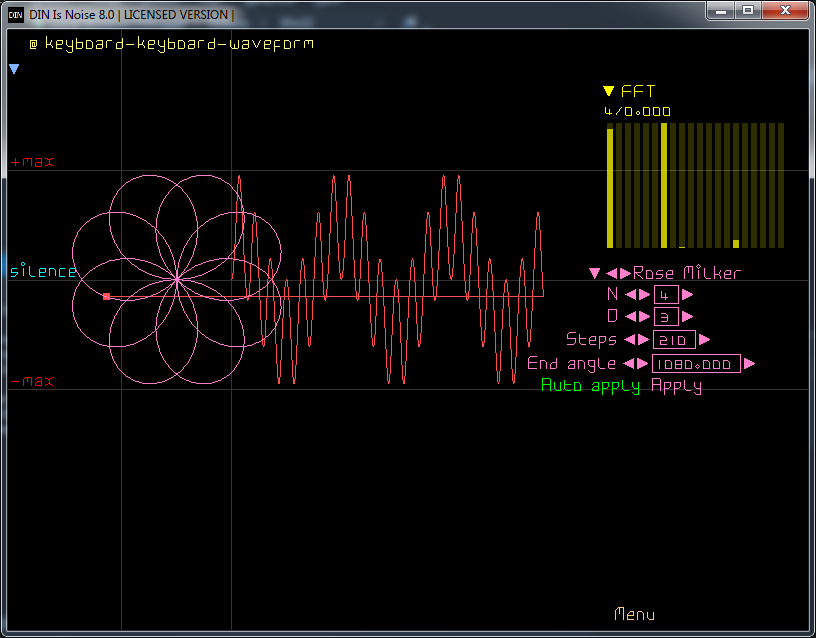Collapse the Rose Milker panel triangle
The image size is (816, 638).
tap(594, 273)
